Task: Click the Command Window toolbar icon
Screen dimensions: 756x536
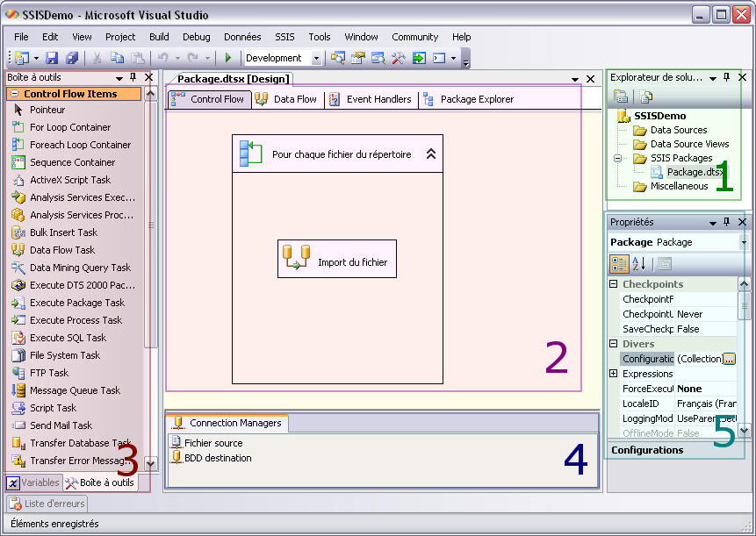Action: tap(439, 58)
